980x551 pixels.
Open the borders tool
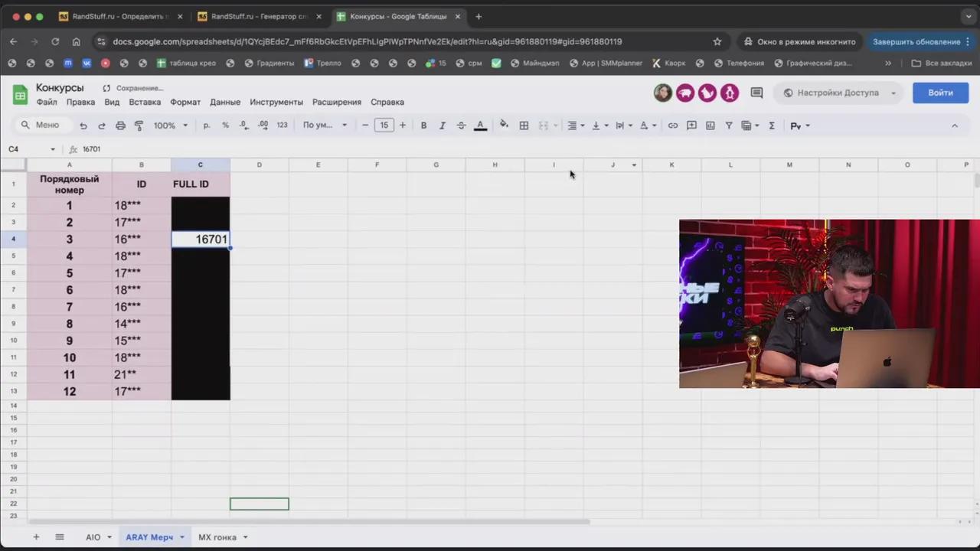524,126
